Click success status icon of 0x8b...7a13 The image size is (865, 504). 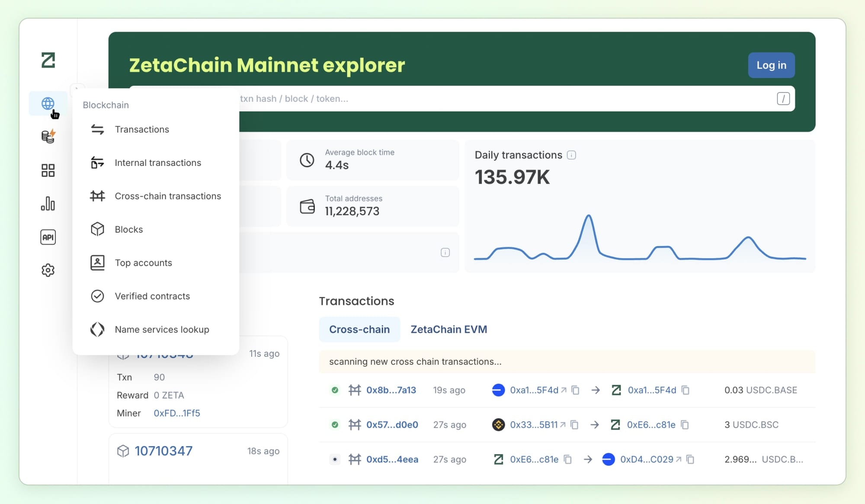coord(335,390)
